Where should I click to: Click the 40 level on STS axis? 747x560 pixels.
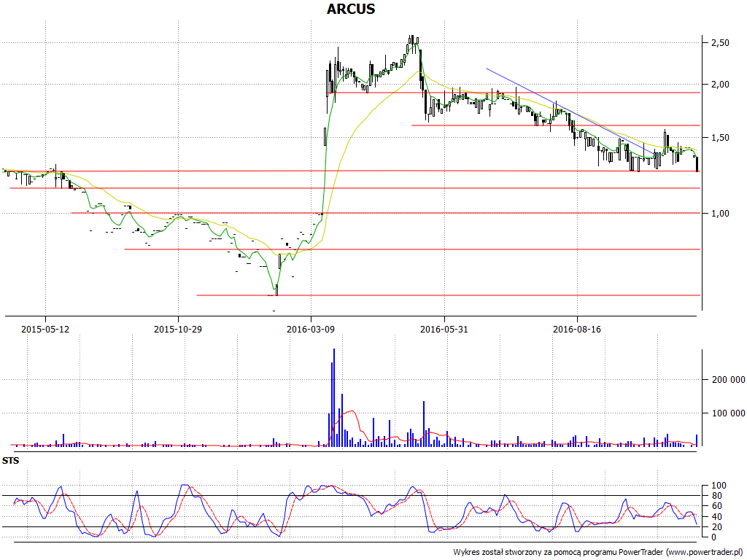coord(716,517)
